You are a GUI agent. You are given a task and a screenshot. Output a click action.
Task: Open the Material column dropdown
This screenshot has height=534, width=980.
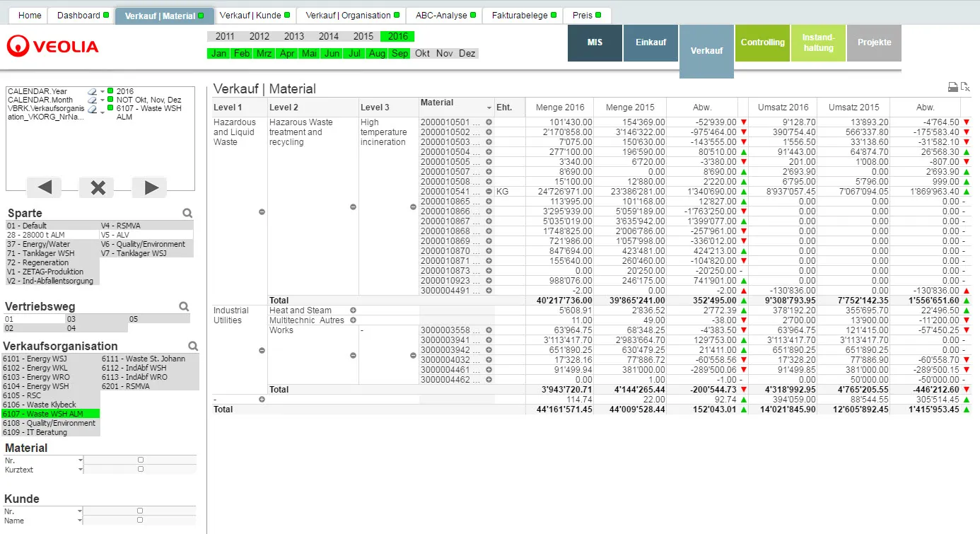coord(489,108)
